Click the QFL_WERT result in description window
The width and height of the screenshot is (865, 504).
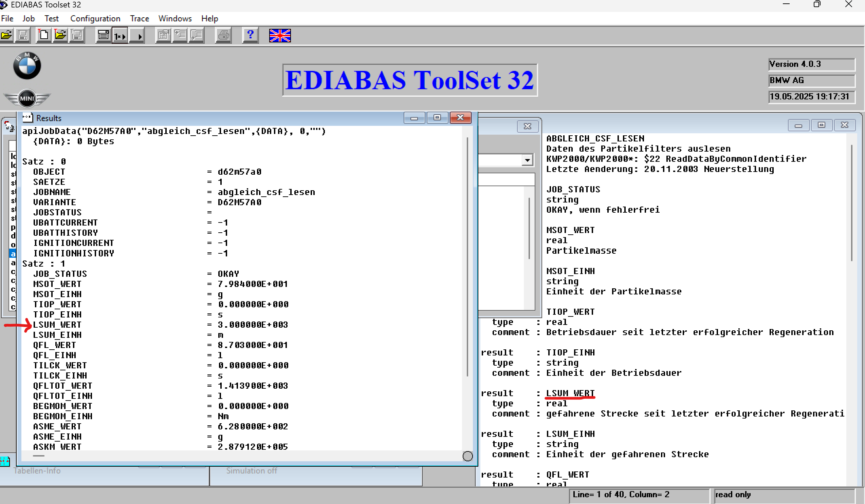[568, 475]
